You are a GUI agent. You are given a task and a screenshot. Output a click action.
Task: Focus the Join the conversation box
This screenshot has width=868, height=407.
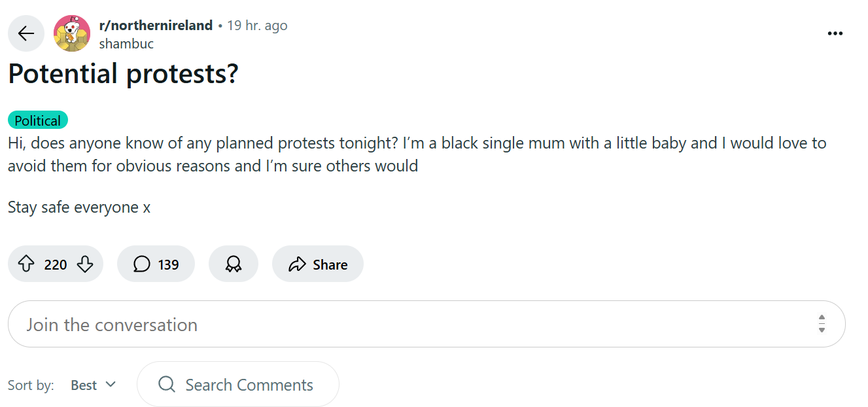pyautogui.click(x=426, y=324)
